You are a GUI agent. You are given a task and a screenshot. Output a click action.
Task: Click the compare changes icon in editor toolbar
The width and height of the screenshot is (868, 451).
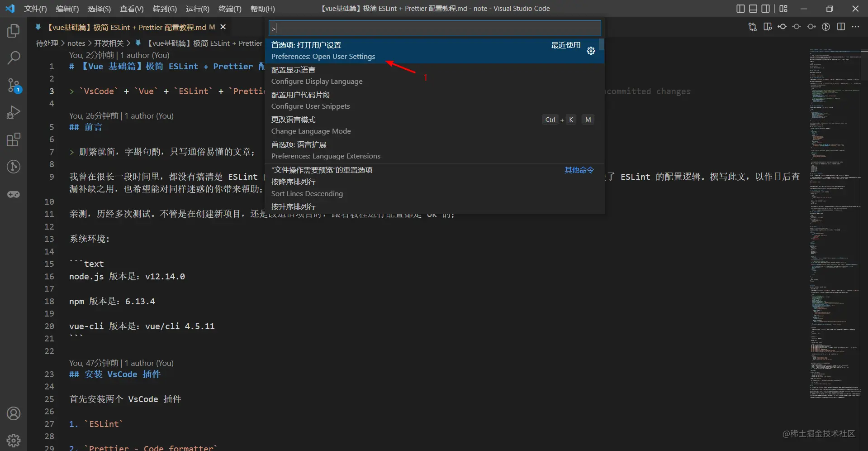(753, 27)
